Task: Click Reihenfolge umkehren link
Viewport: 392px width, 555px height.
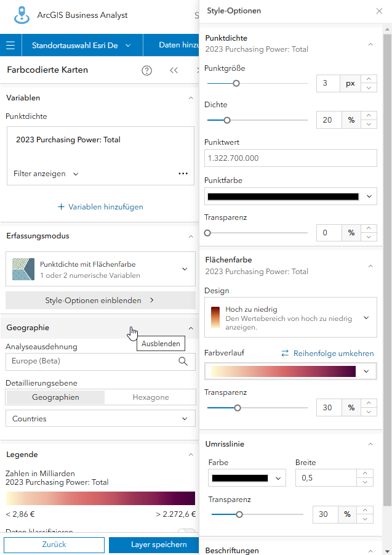Action: tap(334, 353)
